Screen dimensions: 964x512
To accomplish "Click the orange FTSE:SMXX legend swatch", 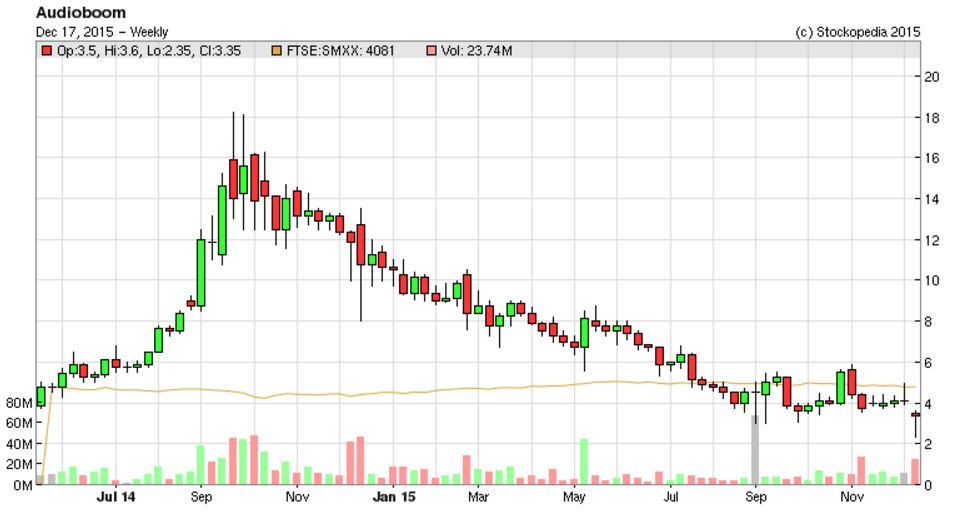I will coord(276,51).
